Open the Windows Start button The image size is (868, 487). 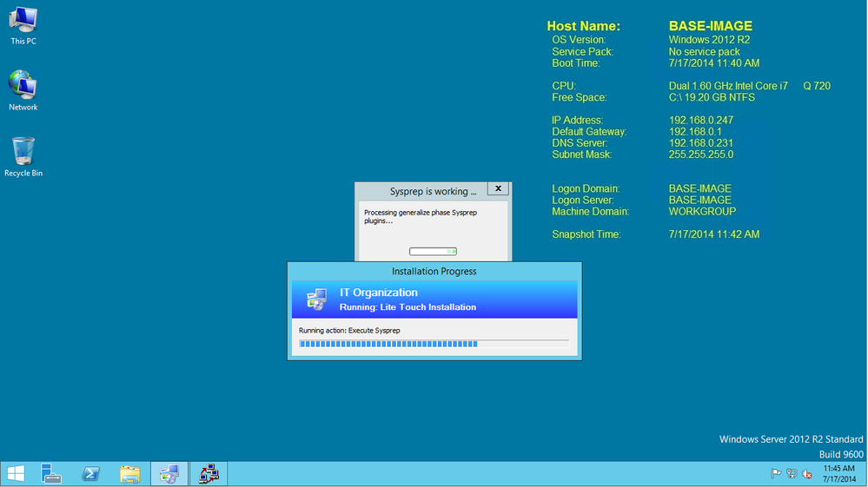tap(16, 474)
